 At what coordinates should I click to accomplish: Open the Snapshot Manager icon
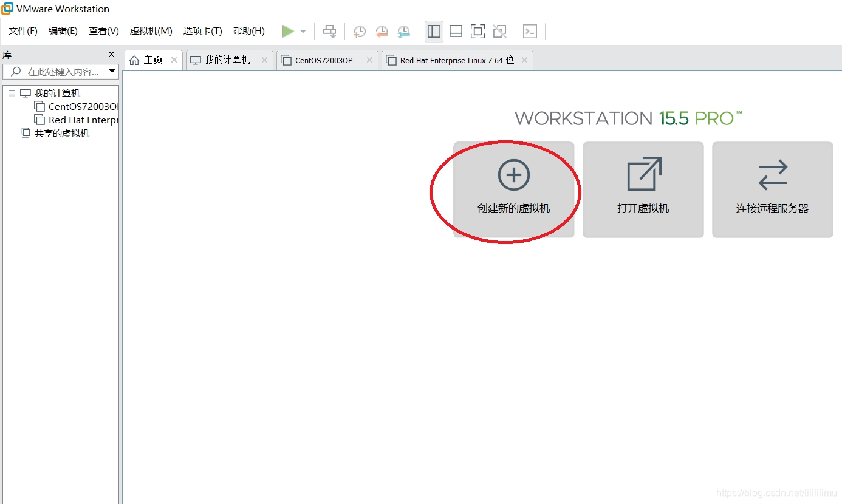pos(404,32)
